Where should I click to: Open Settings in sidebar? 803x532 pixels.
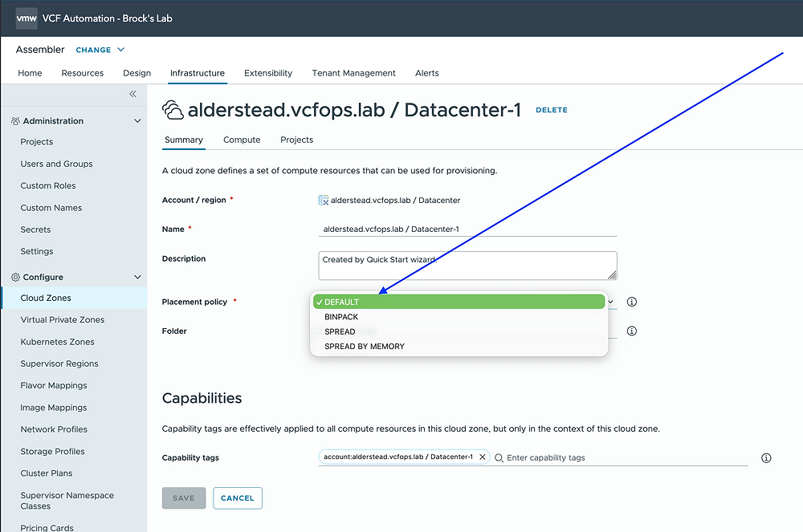point(36,251)
